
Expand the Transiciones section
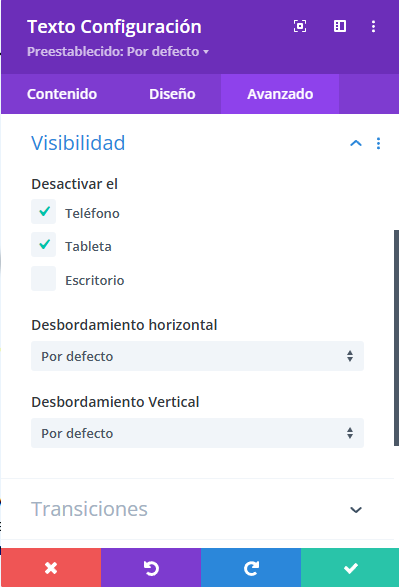[x=197, y=509]
